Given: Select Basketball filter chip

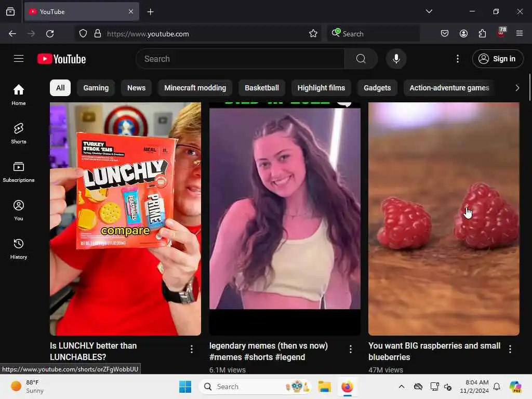Looking at the screenshot, I should pos(262,88).
